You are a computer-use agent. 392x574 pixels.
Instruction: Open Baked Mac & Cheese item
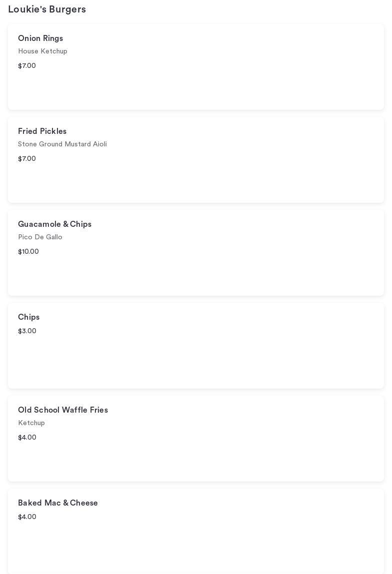58,503
